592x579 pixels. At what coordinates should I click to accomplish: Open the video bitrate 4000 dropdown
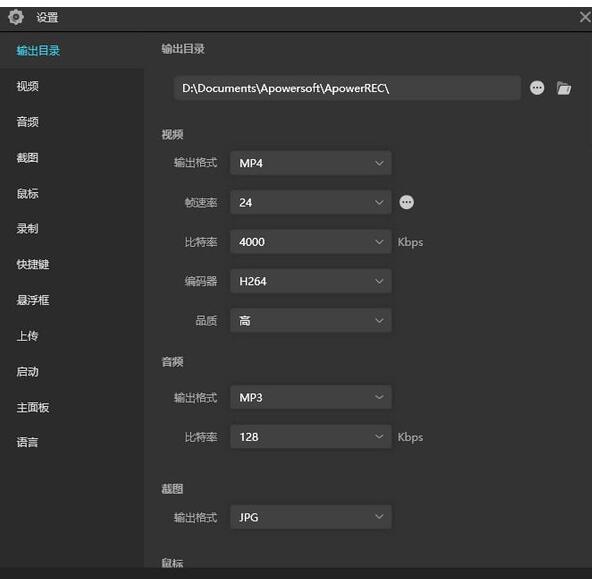pyautogui.click(x=311, y=242)
